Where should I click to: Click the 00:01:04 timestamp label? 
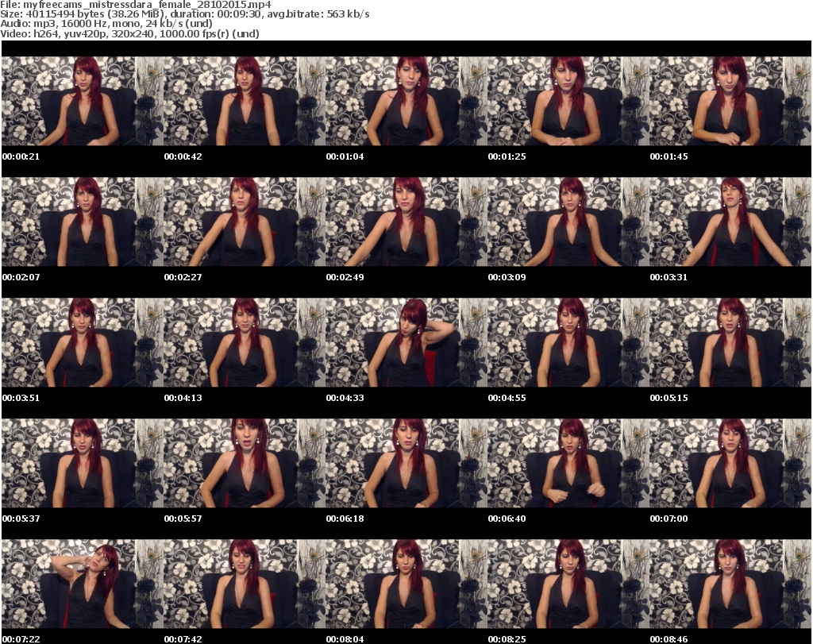click(345, 156)
